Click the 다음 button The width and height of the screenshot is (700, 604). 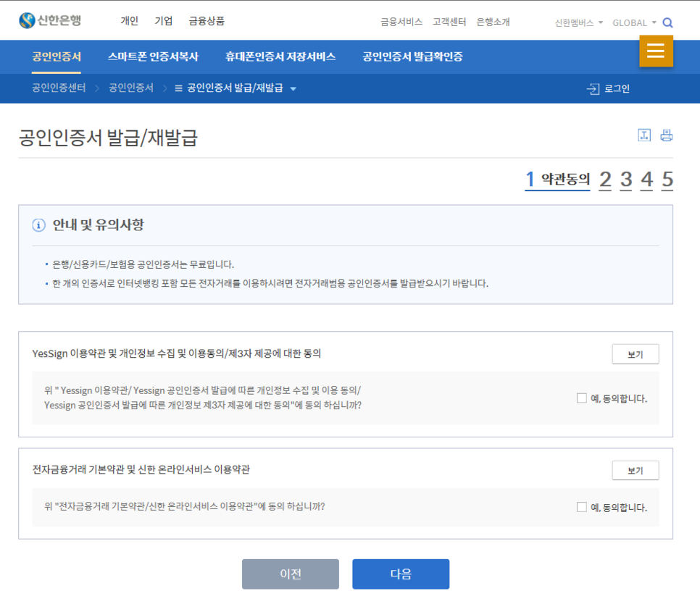point(401,574)
